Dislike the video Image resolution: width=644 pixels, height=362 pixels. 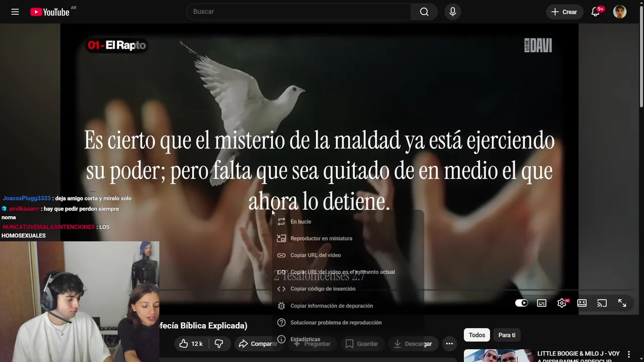[x=219, y=344]
